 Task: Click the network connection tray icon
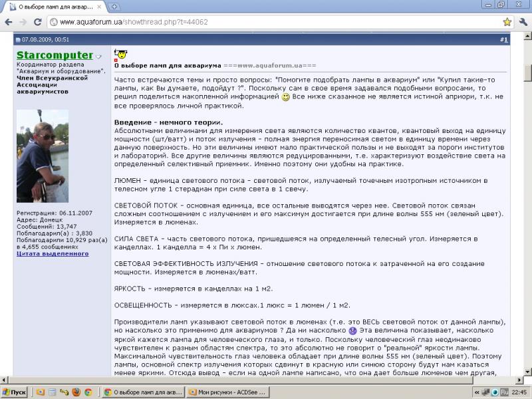[486, 392]
